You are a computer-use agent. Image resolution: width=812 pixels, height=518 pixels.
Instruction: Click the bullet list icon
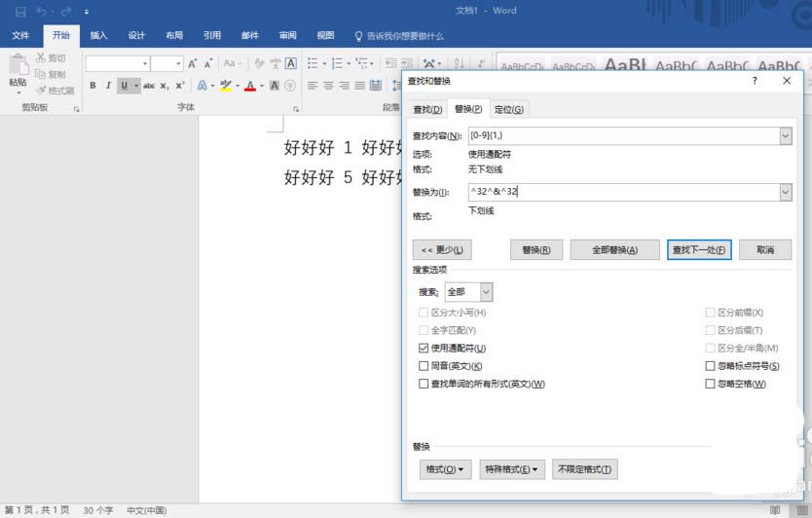[x=313, y=63]
